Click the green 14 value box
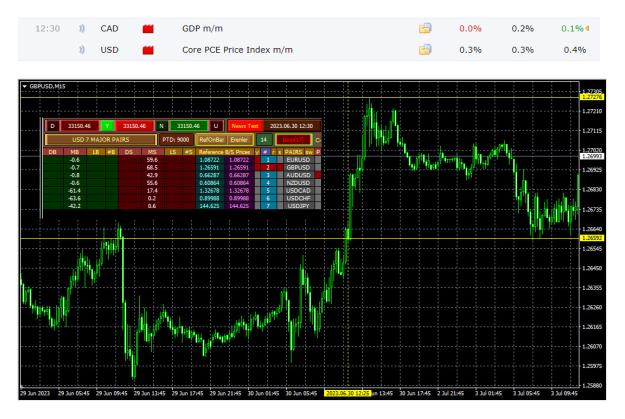Image resolution: width=625 pixels, height=419 pixels. tap(263, 140)
